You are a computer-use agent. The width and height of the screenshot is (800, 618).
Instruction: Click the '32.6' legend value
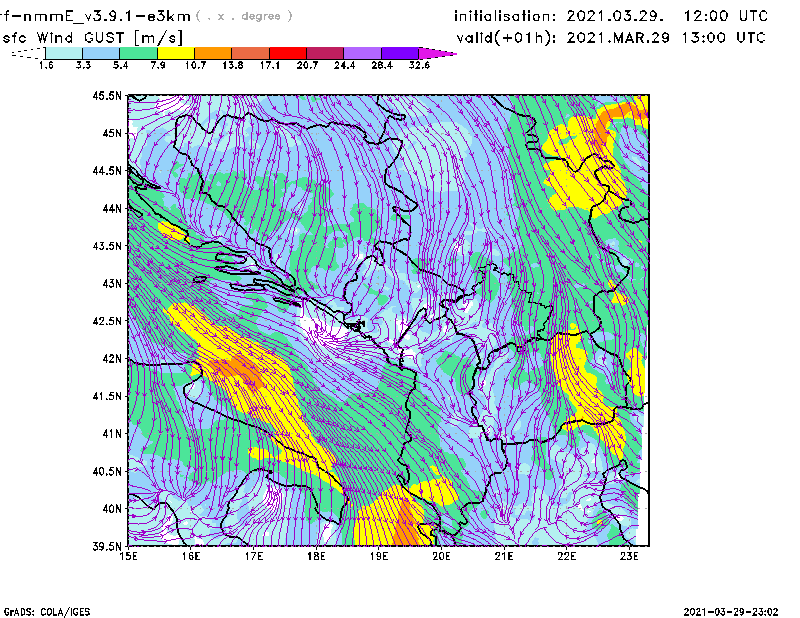click(x=419, y=65)
